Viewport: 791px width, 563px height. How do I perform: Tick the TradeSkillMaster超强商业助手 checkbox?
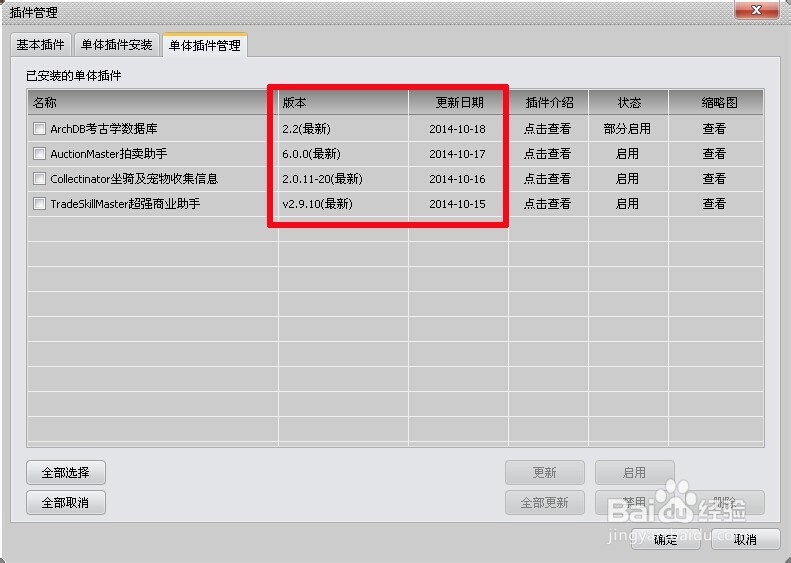[x=39, y=204]
